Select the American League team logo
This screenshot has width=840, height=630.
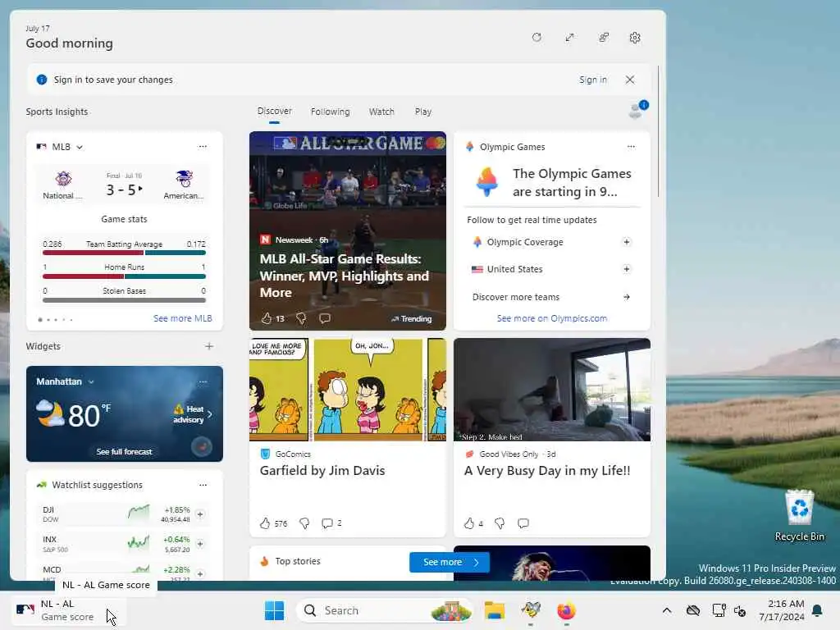click(184, 178)
